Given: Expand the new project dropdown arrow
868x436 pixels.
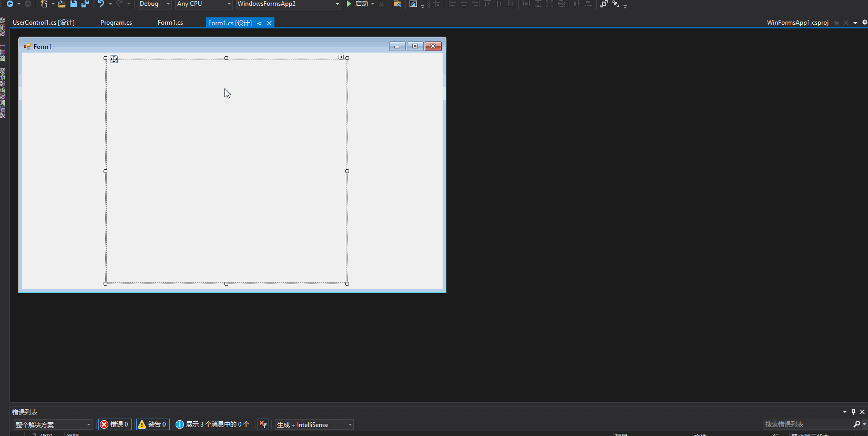Looking at the screenshot, I should click(53, 4).
